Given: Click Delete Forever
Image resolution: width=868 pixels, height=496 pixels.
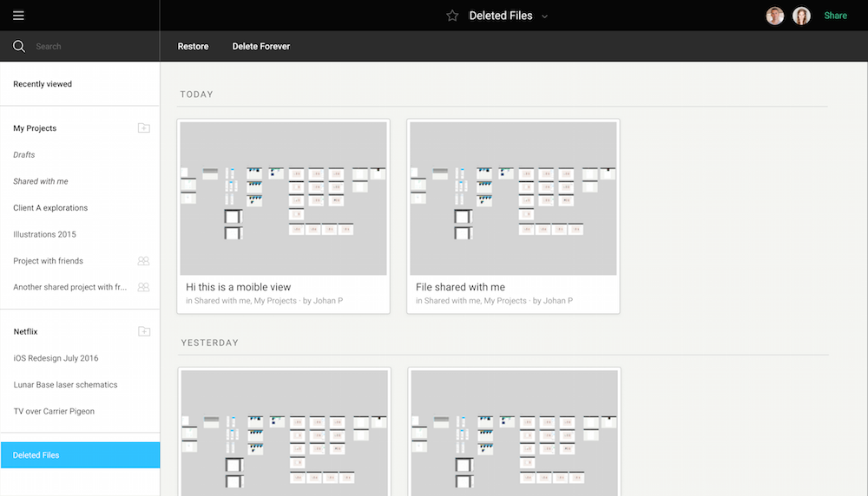Looking at the screenshot, I should pos(260,47).
